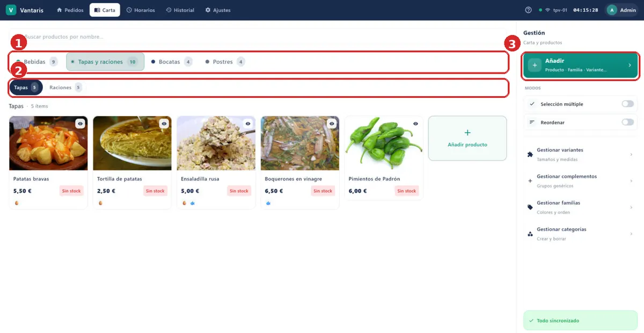Click the Añadir producto card
The width and height of the screenshot is (644, 333).
(467, 138)
